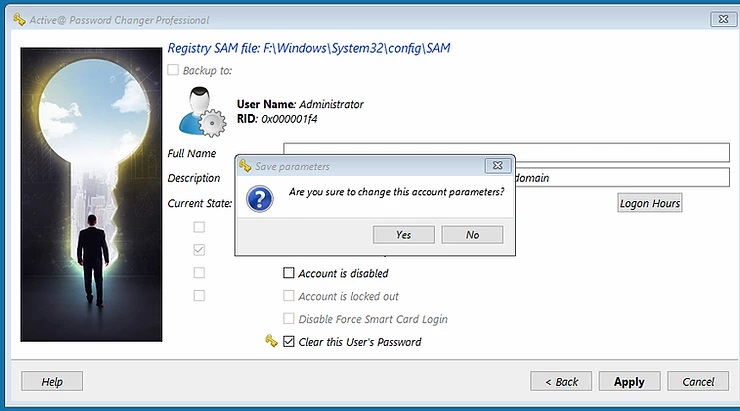Toggle Account is disabled checkbox

[288, 273]
